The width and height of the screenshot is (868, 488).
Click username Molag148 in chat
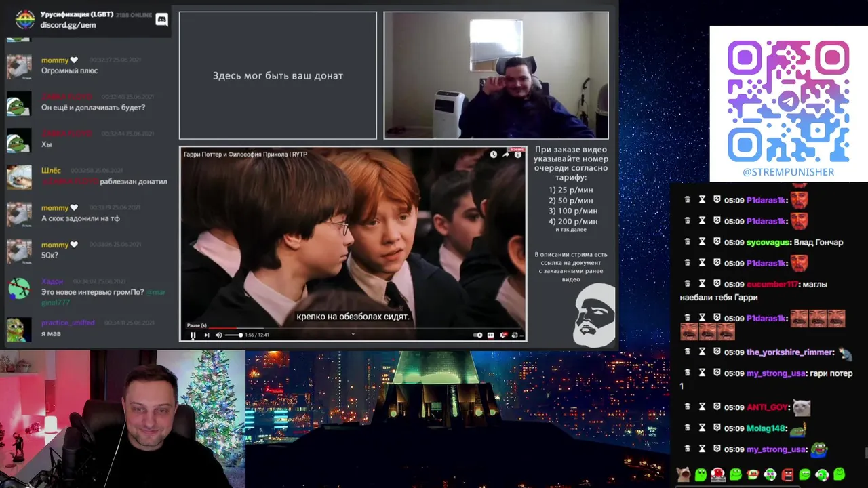point(766,428)
